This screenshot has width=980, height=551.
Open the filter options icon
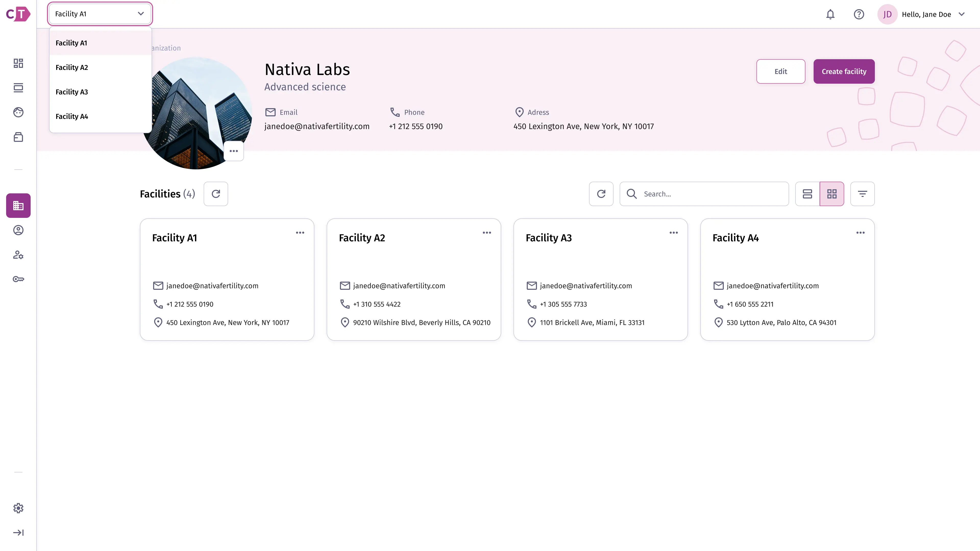862,194
